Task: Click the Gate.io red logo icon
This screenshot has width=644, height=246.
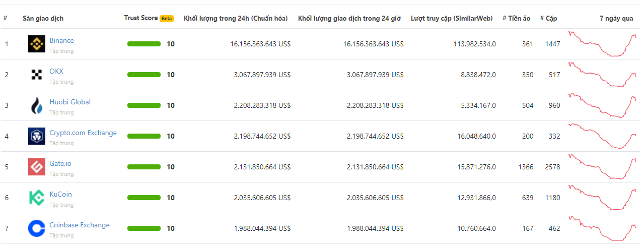Action: [x=37, y=167]
